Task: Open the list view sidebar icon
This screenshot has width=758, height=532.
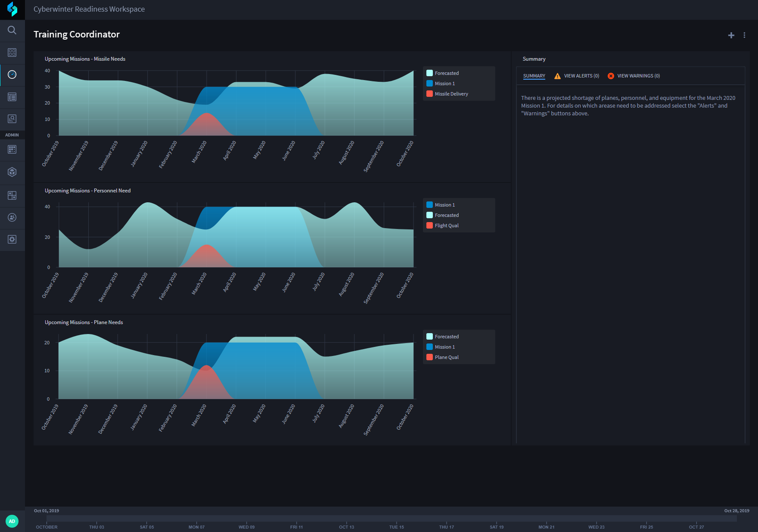Action: click(x=12, y=97)
